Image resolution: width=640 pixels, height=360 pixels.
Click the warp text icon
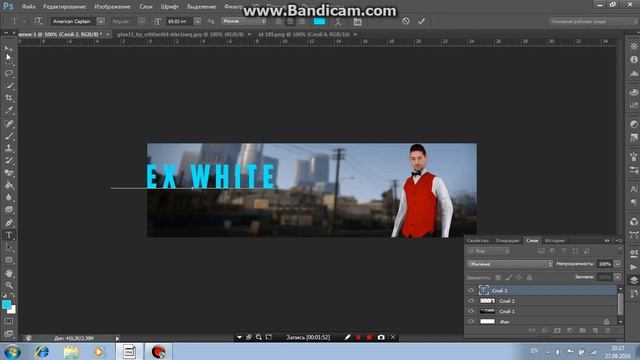tap(338, 21)
